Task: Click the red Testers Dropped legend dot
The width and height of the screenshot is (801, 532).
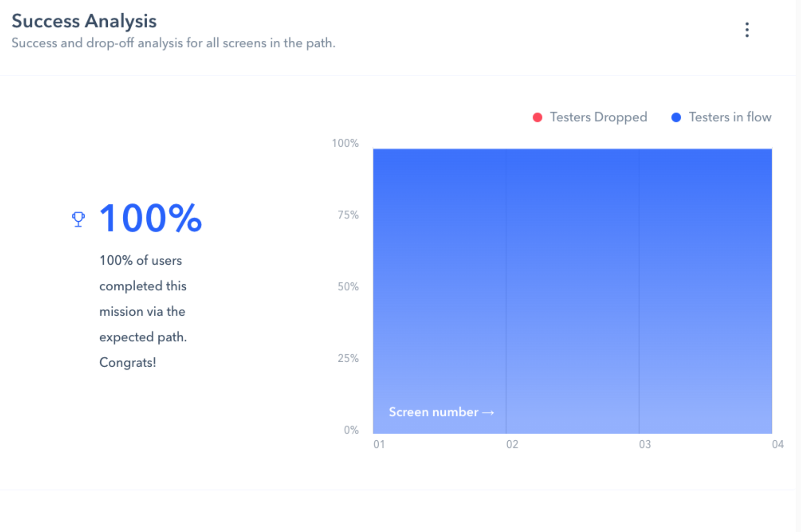Action: pyautogui.click(x=537, y=118)
